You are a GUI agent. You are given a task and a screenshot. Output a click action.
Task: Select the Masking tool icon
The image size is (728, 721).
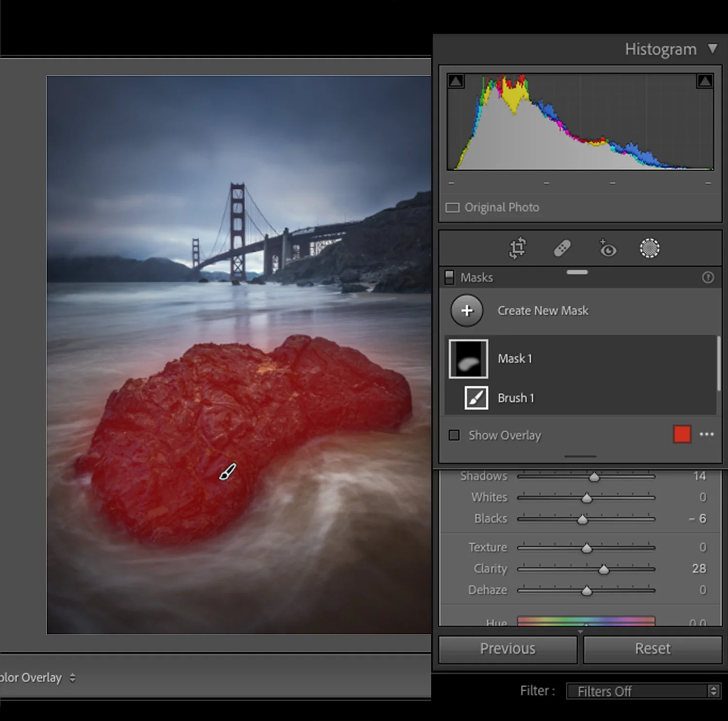click(649, 248)
